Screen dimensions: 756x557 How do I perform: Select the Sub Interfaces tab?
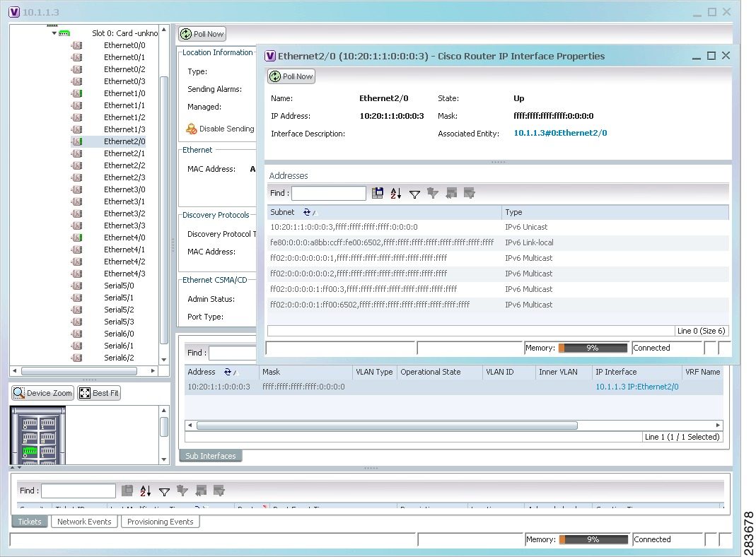click(x=211, y=456)
